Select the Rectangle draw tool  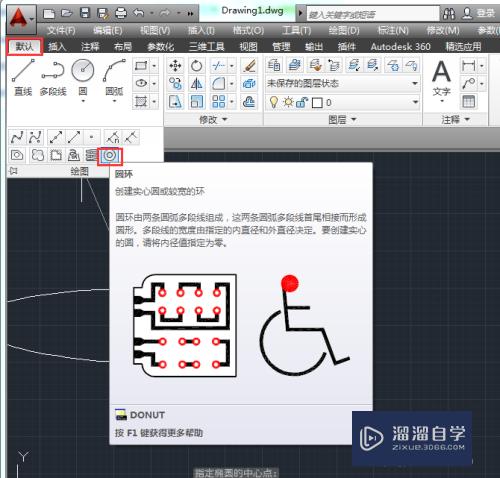[141, 66]
